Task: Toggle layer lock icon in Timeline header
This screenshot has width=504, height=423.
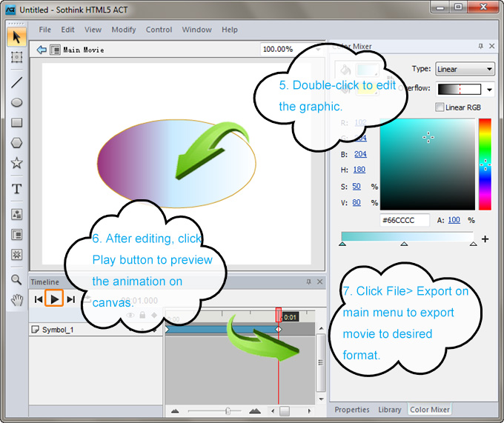Action: [x=142, y=315]
